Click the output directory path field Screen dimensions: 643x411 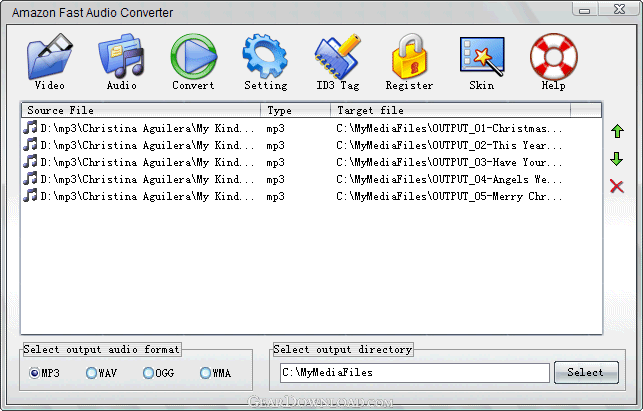(415, 372)
